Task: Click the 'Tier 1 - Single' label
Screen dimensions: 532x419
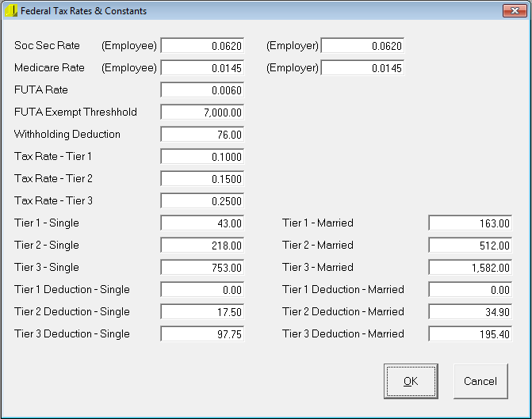Action: tap(47, 223)
